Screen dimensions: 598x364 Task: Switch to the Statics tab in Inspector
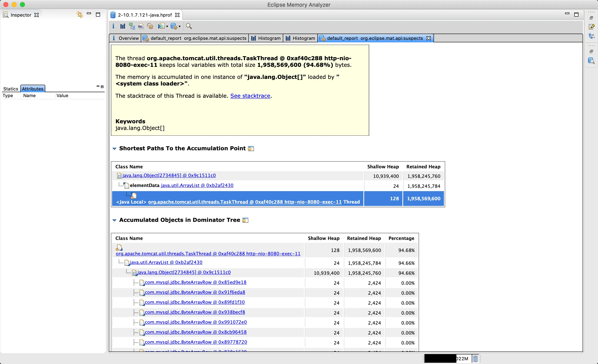11,89
